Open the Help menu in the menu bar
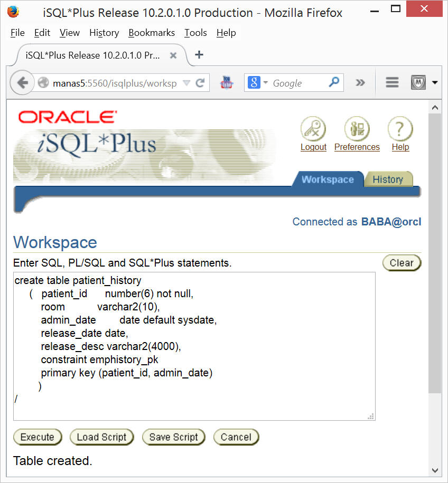Viewport: 448px width, 483px height. [x=226, y=33]
